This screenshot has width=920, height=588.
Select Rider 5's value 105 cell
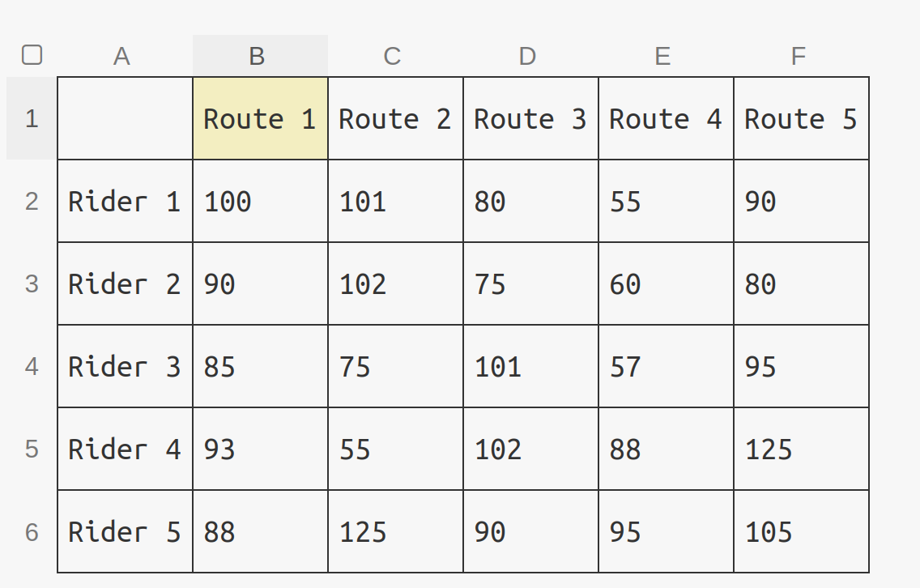coord(801,531)
